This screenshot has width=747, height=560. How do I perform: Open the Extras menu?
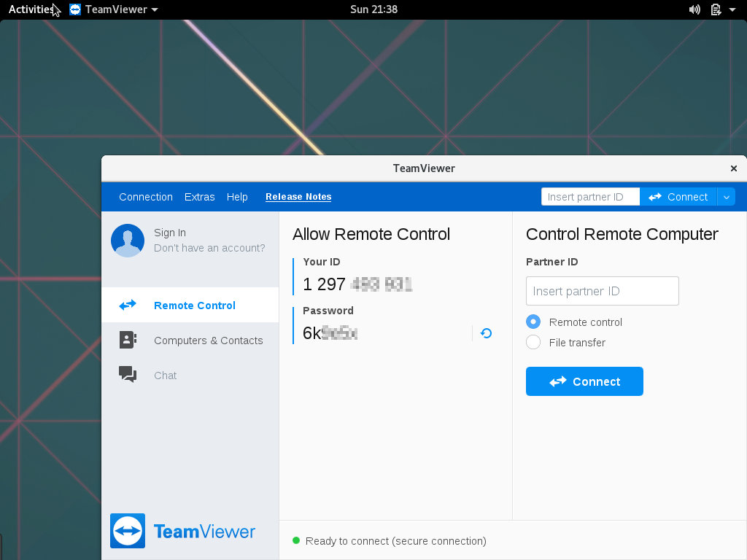200,197
